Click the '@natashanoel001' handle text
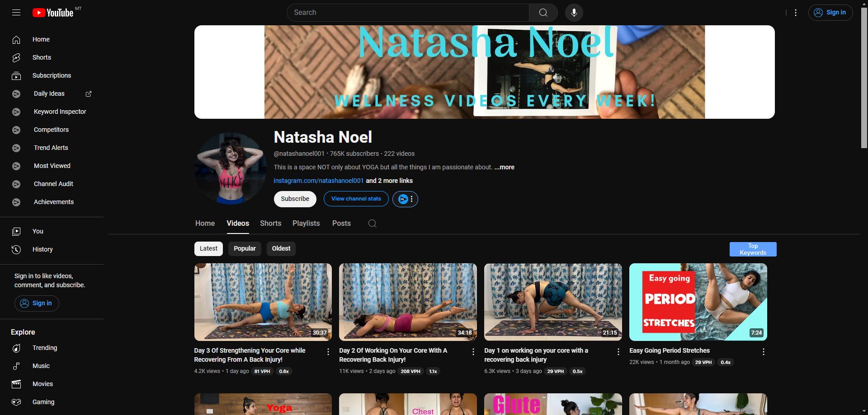868x415 pixels. click(x=299, y=154)
